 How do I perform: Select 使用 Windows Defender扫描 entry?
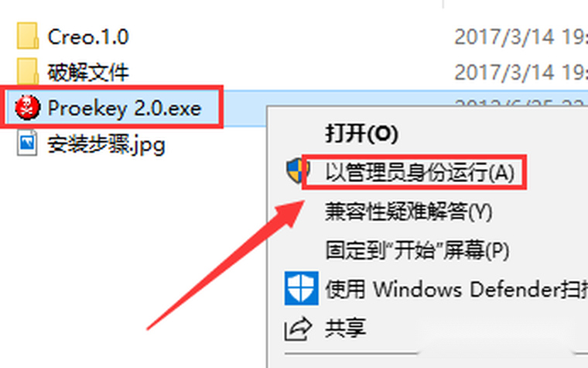click(456, 289)
